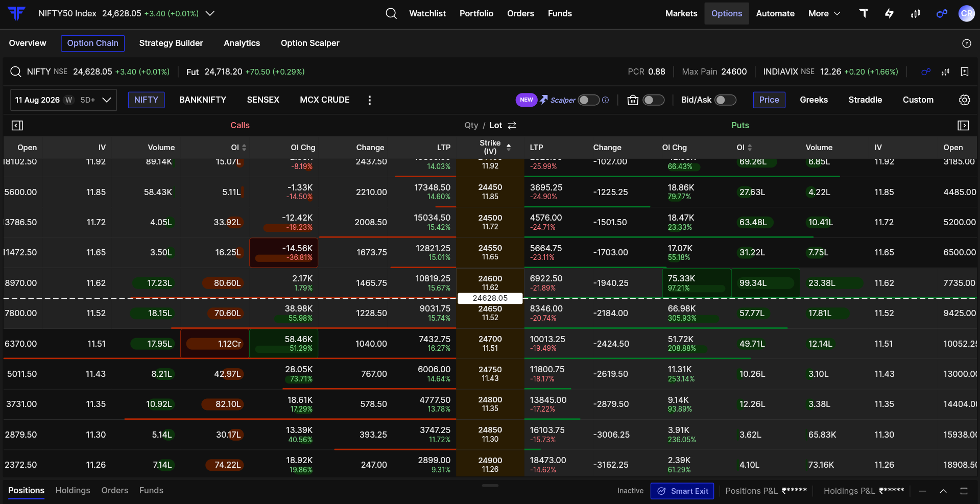Screen dimensions: 980x504
Task: Open the help circle icon at far right
Action: [966, 43]
